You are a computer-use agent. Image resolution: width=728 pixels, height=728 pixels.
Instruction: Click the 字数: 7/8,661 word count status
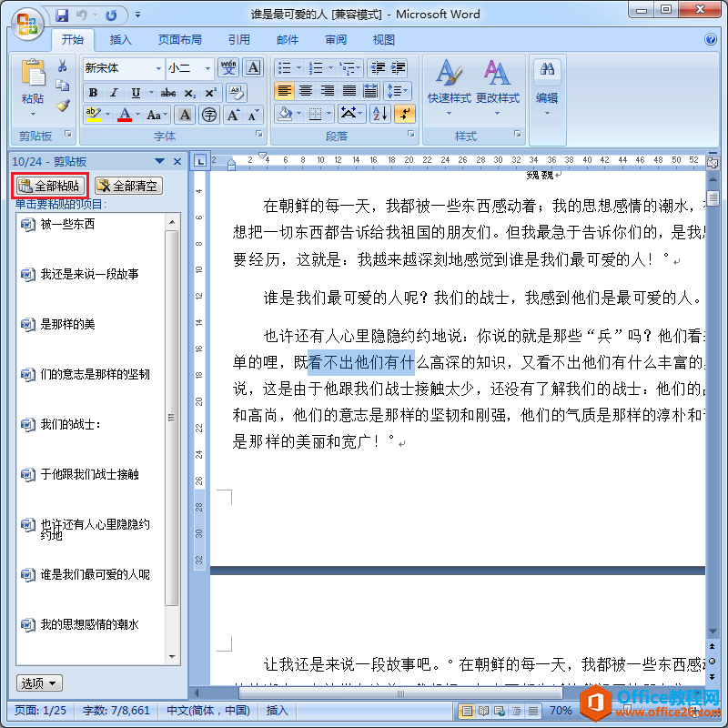point(116,711)
